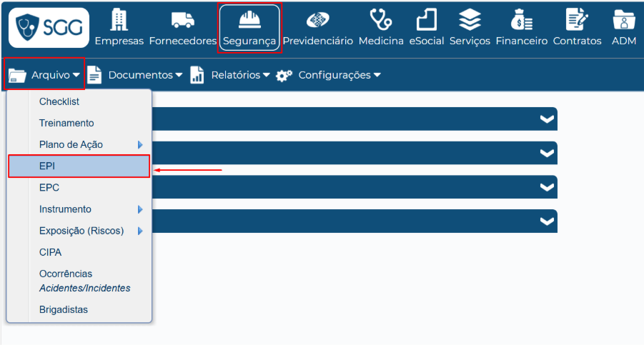Open the Fornecedores truck icon
Image resolution: width=644 pixels, height=345 pixels.
pyautogui.click(x=182, y=20)
